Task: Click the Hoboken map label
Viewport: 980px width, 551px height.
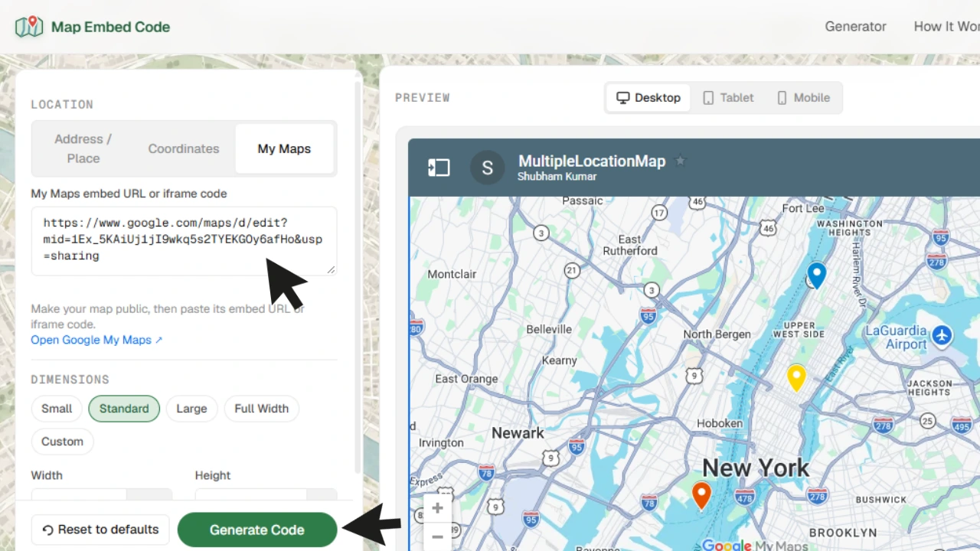Action: click(x=720, y=423)
